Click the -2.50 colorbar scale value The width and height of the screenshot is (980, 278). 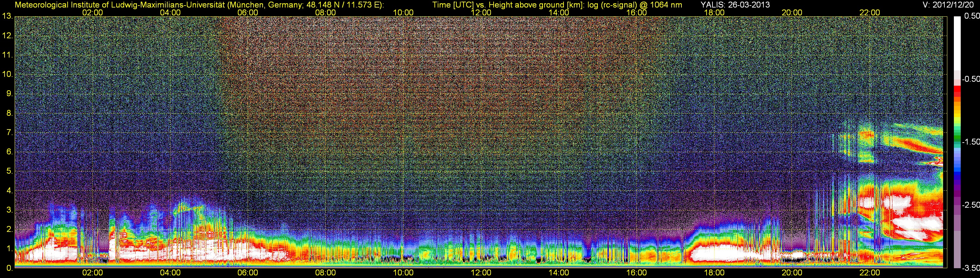coord(971,205)
